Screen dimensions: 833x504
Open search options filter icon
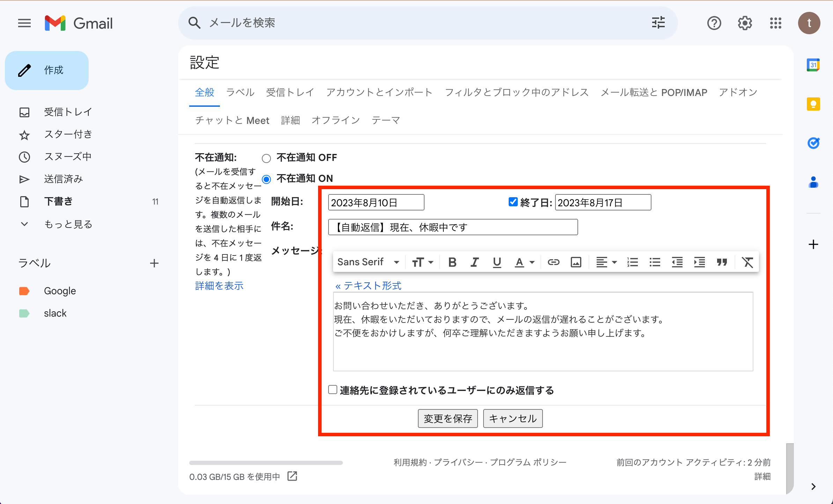[658, 23]
